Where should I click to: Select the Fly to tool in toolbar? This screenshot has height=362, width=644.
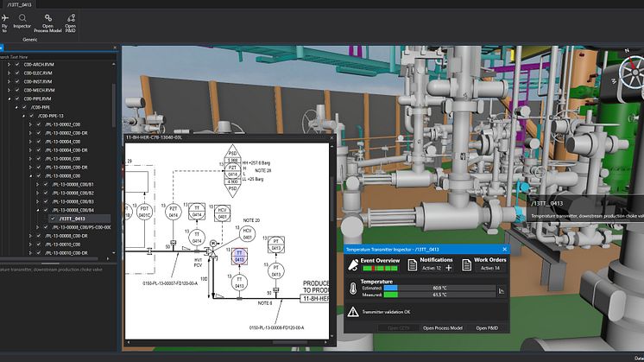(4, 23)
